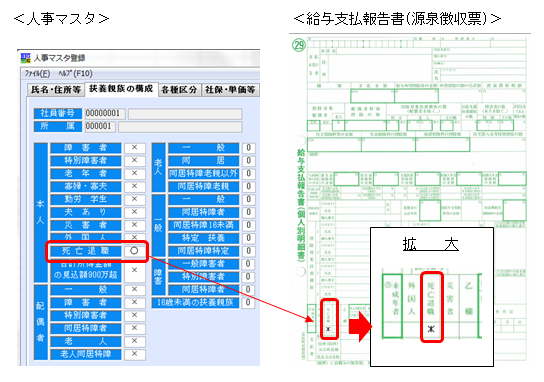The height and width of the screenshot is (382, 544).
Task: Open the 社保・単価等 tab
Action: (230, 90)
